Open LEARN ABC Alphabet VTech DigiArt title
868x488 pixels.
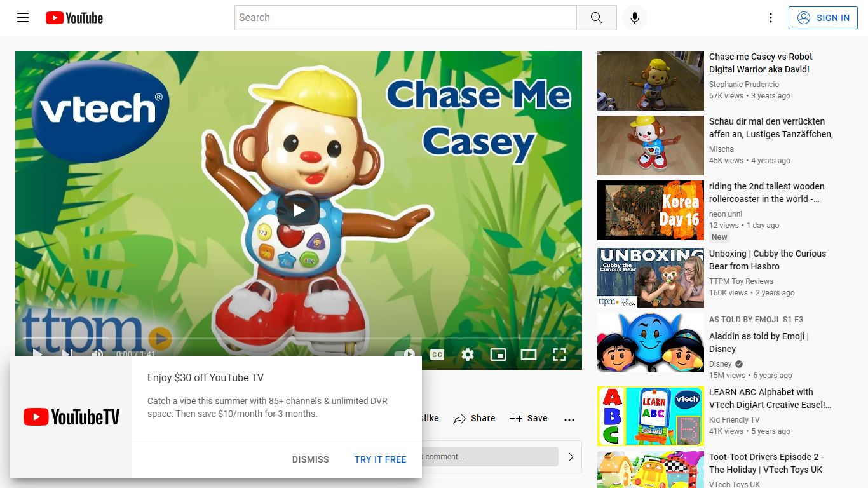770,398
